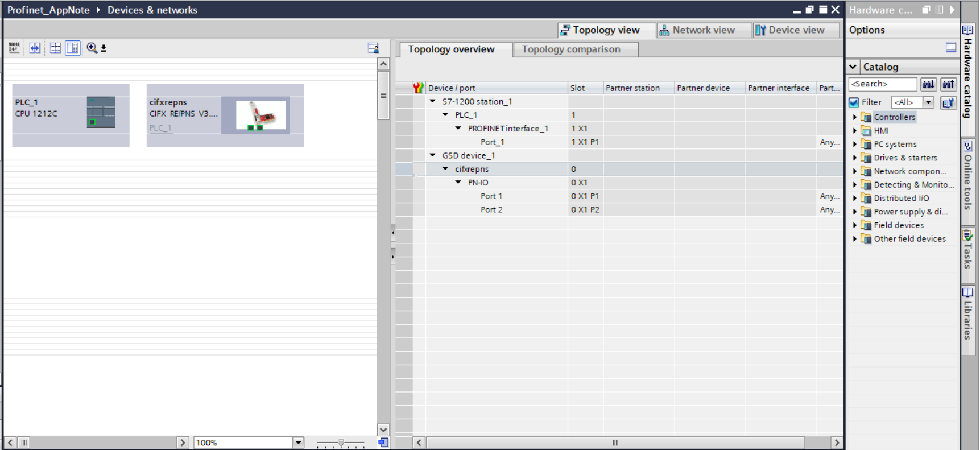Uncheck the catalog Filter checkbox
This screenshot has height=450, width=980.
coord(854,102)
